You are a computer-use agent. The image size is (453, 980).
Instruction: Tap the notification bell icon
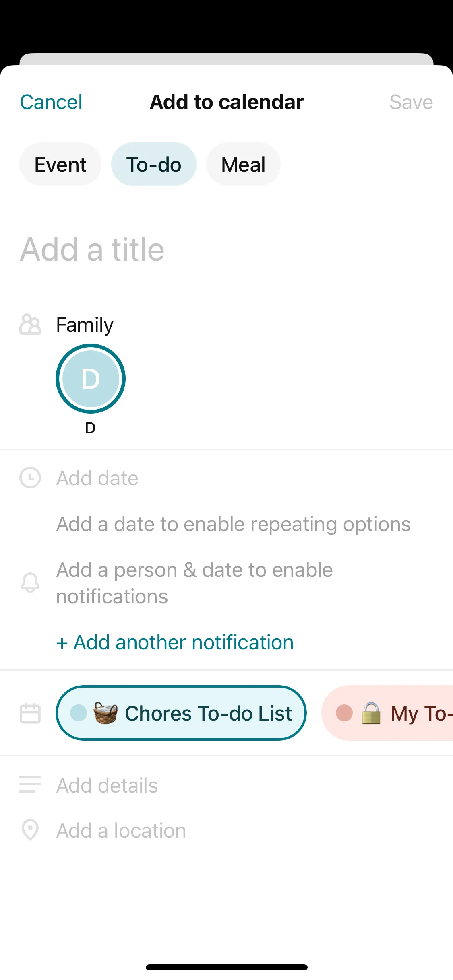click(30, 583)
